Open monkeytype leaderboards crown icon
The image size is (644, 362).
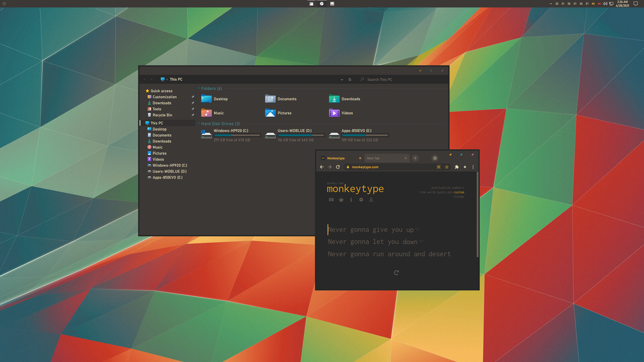(341, 200)
